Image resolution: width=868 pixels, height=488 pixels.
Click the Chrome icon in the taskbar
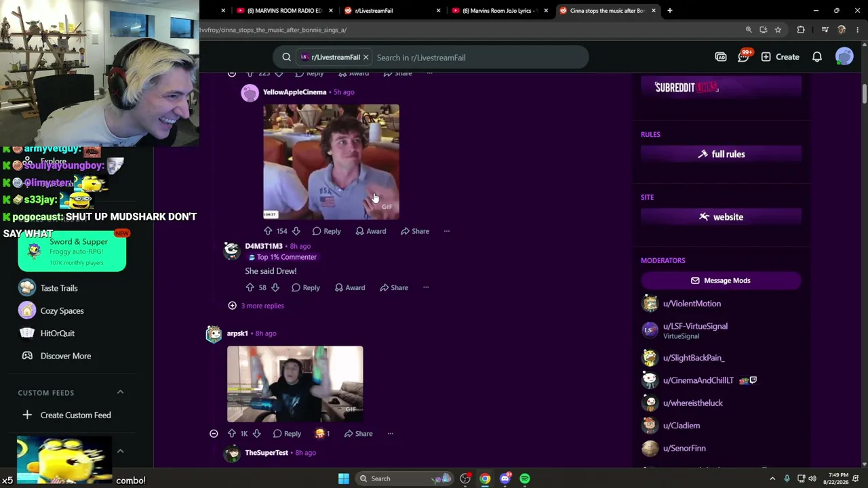(x=485, y=479)
